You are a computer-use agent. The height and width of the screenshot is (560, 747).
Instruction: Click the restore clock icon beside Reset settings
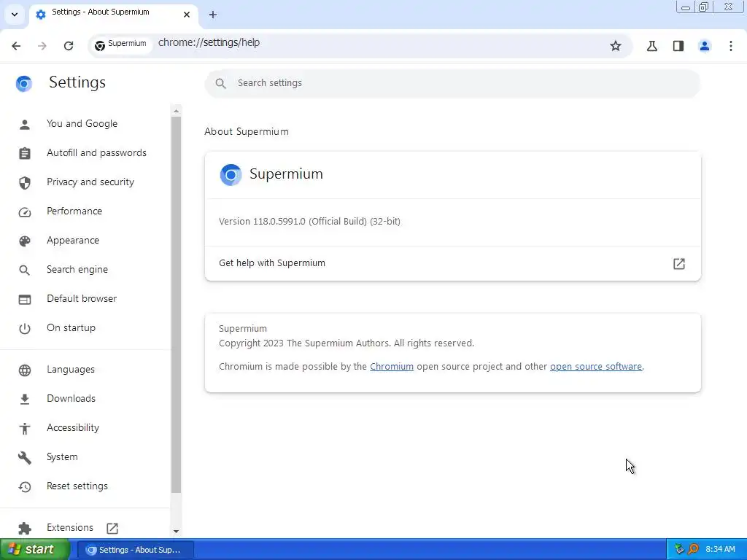(25, 486)
